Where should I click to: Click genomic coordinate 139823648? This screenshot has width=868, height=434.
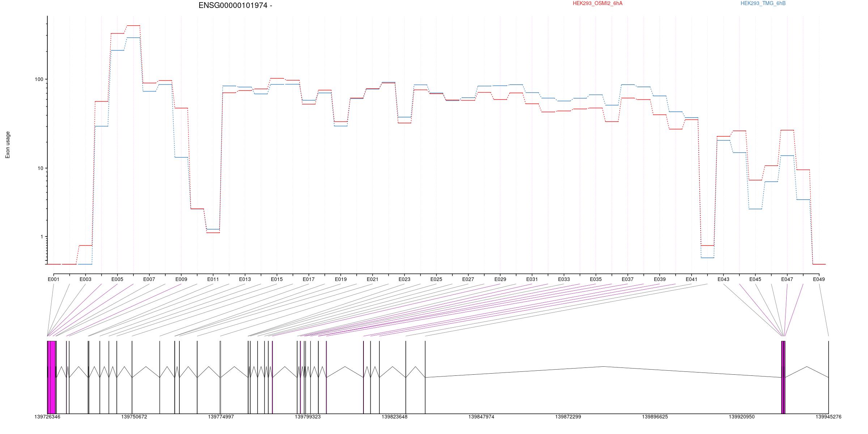395,417
